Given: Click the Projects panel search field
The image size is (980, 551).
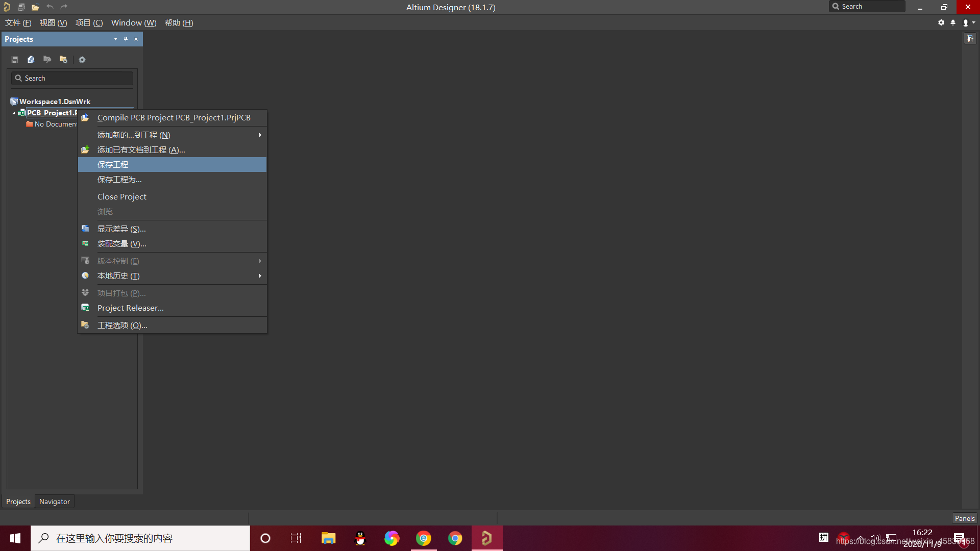Looking at the screenshot, I should pos(72,78).
